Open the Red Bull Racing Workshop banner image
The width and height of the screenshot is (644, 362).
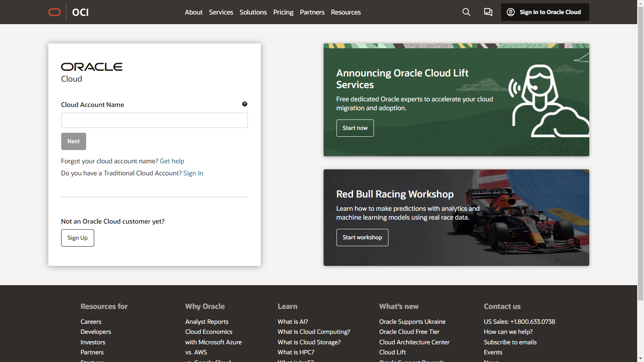pos(456,218)
